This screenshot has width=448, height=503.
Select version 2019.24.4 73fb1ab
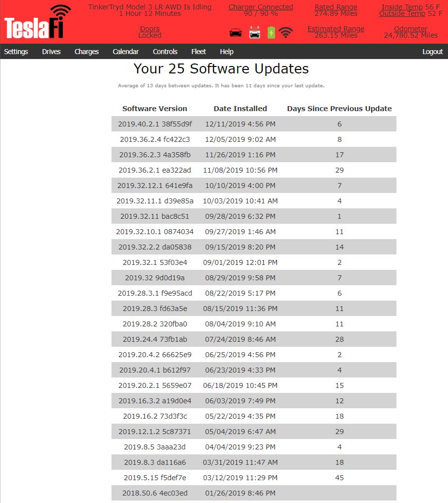pyautogui.click(x=155, y=340)
